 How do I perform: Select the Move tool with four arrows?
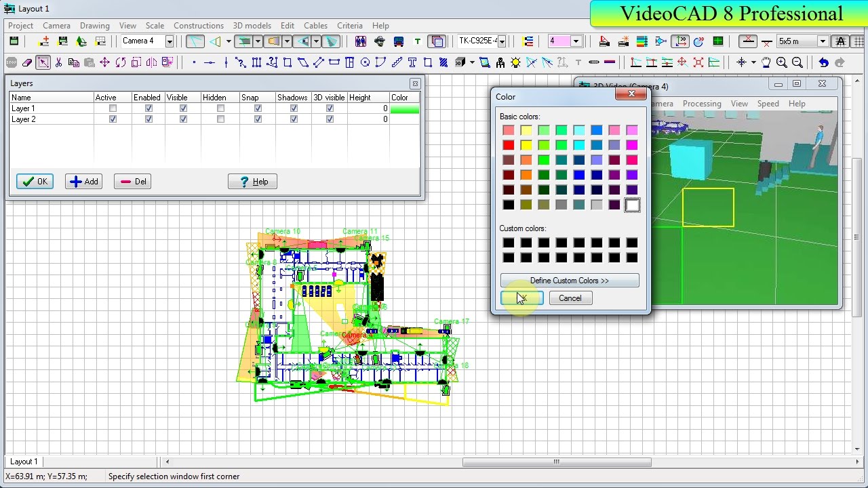(104, 62)
